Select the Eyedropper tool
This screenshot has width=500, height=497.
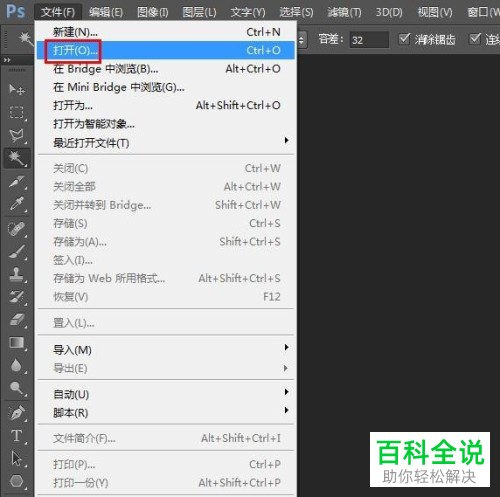pos(16,204)
